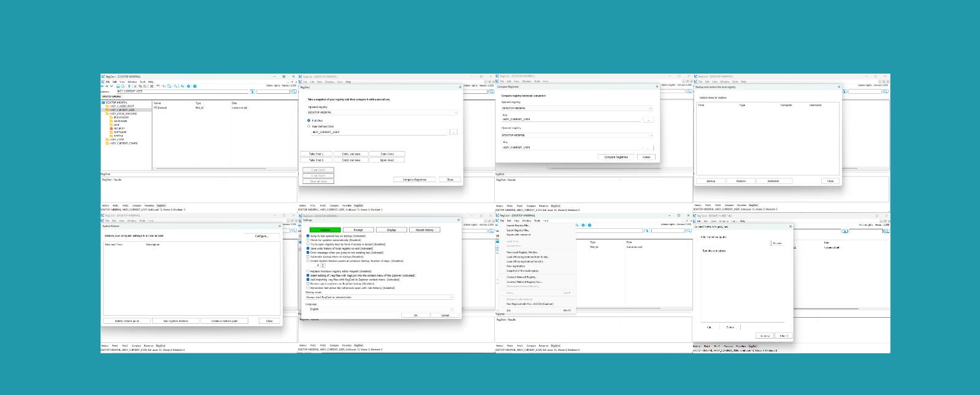Click Restore in the Backup and restore dialog
This screenshot has width=980, height=395.
pos(741,181)
